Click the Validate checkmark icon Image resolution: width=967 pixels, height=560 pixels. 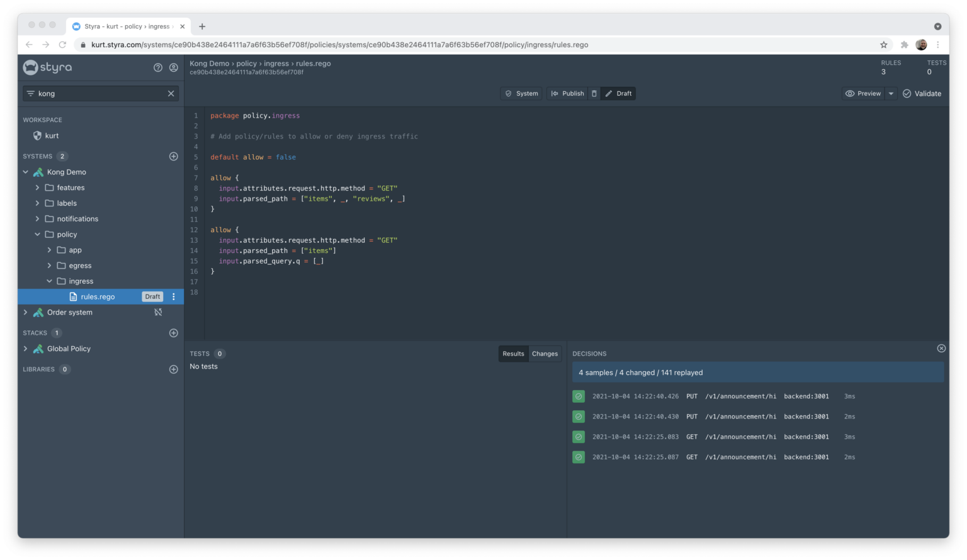pyautogui.click(x=907, y=93)
